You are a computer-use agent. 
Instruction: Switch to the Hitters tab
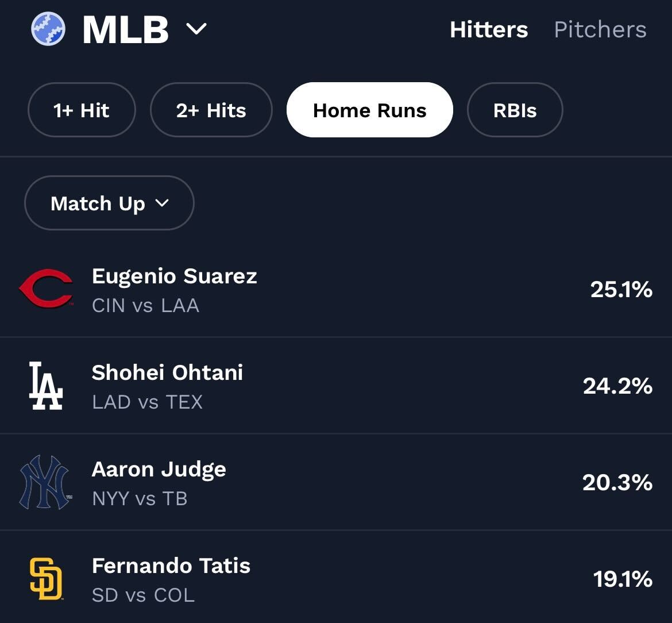point(488,30)
